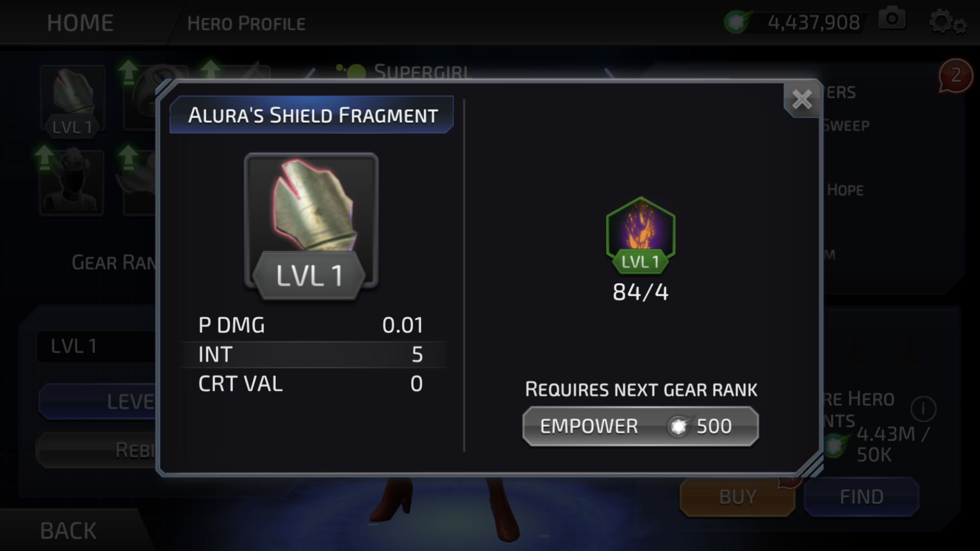Close the Alura's Shield Fragment popup
The height and width of the screenshot is (551, 980).
(802, 99)
